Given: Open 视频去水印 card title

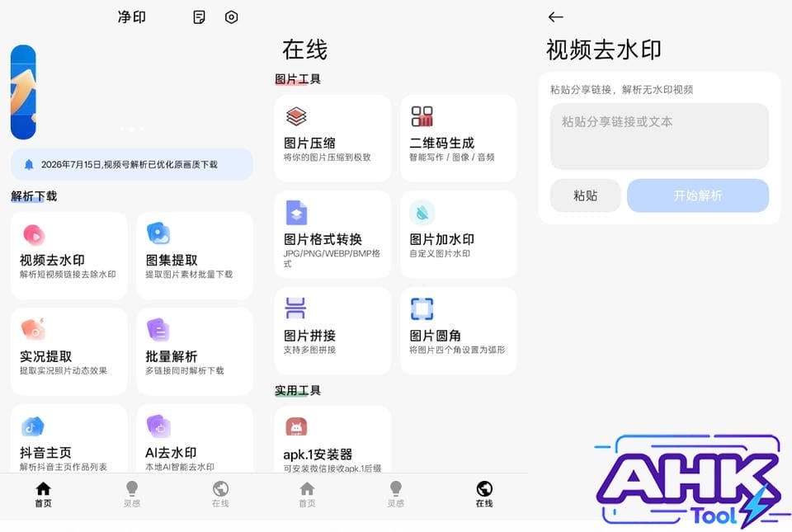Looking at the screenshot, I should click(52, 260).
